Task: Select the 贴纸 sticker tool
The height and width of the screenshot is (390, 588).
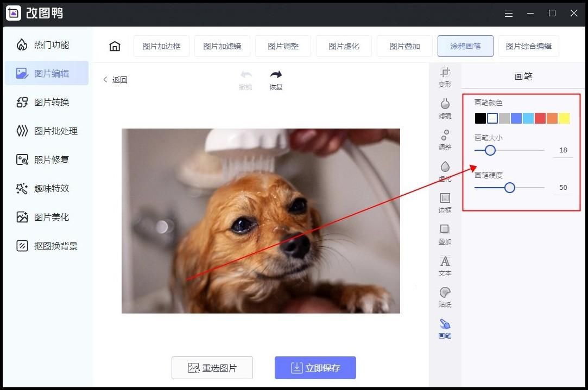Action: 445,297
